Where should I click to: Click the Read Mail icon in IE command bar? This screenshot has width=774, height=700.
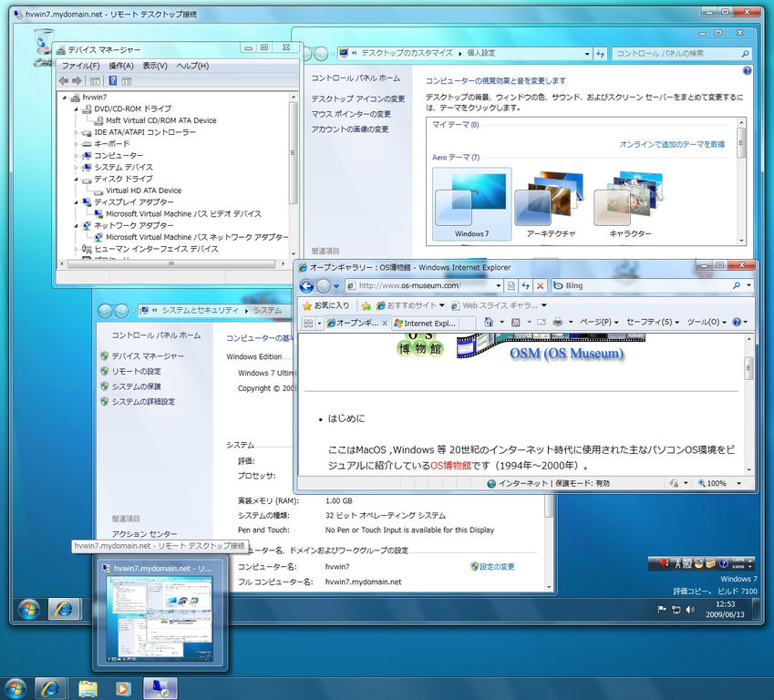click(x=542, y=323)
